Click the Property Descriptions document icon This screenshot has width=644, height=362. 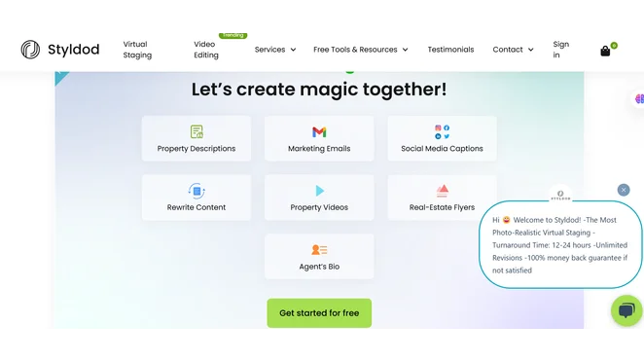pyautogui.click(x=197, y=132)
